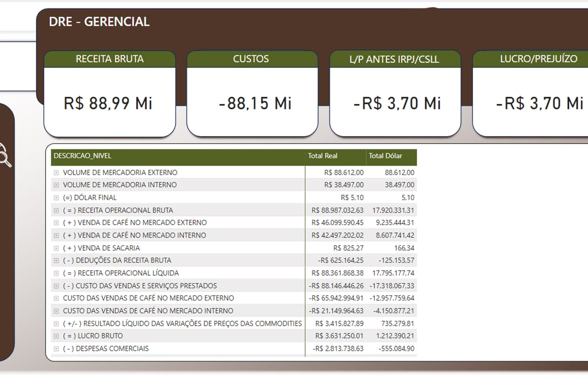This screenshot has width=588, height=375.
Task: Expand the (=) LUCRO BRUTO row
Action: [56, 336]
